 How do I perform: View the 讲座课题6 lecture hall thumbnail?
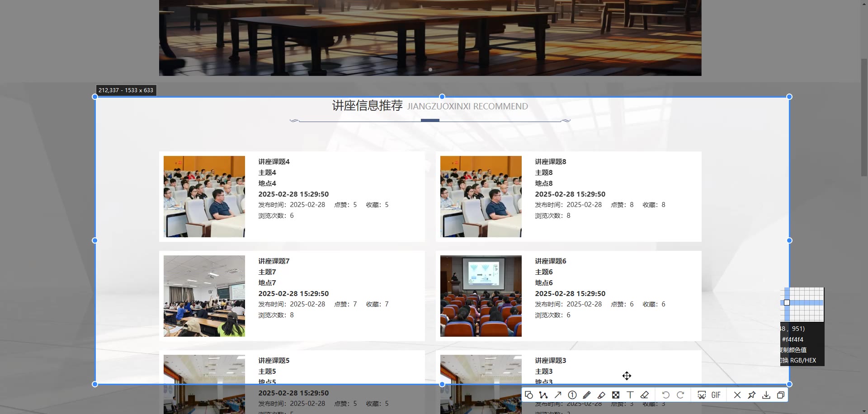click(481, 296)
